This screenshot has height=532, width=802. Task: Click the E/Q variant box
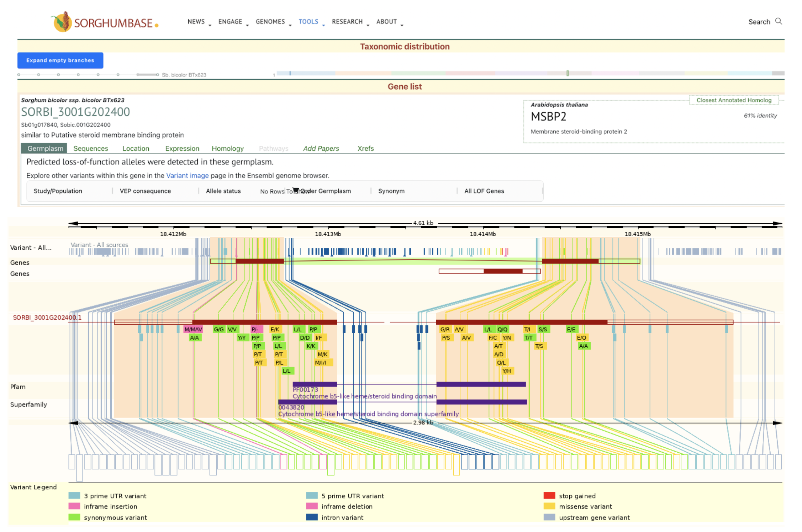click(x=581, y=338)
